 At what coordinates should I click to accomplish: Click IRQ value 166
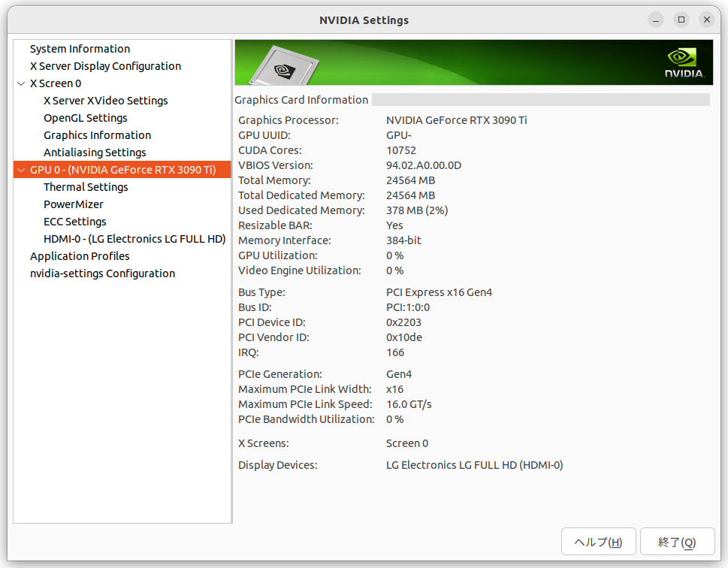coord(395,352)
